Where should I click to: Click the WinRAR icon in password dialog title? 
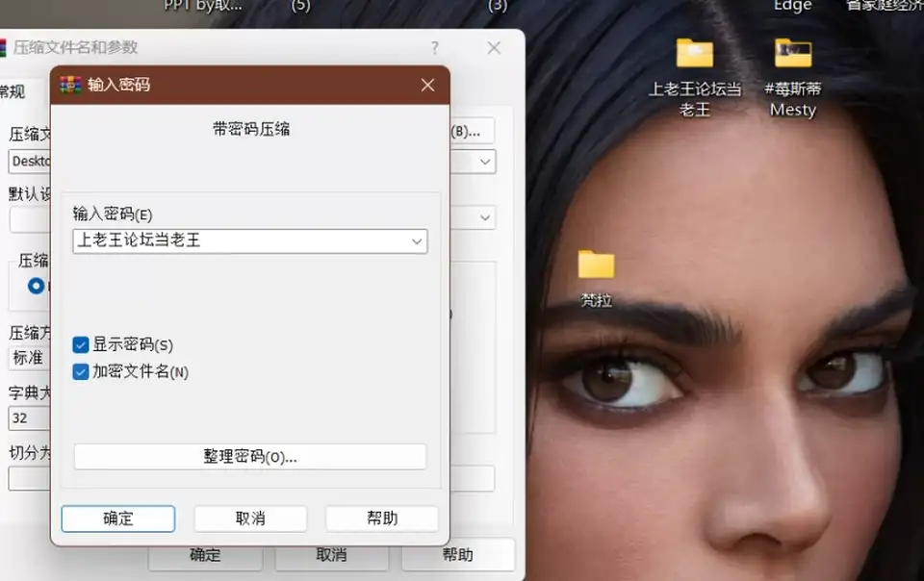[x=70, y=86]
